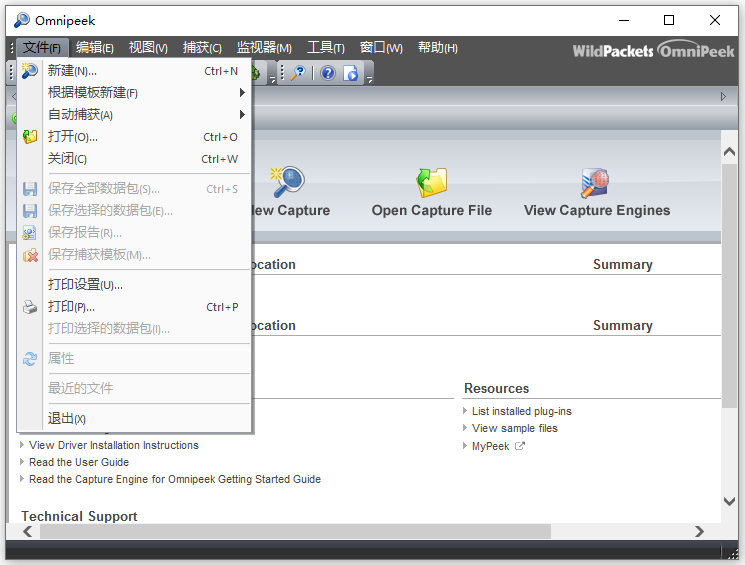Choose 打印设置(U) from the file menu
Viewport: 745px width, 565px height.
[85, 285]
